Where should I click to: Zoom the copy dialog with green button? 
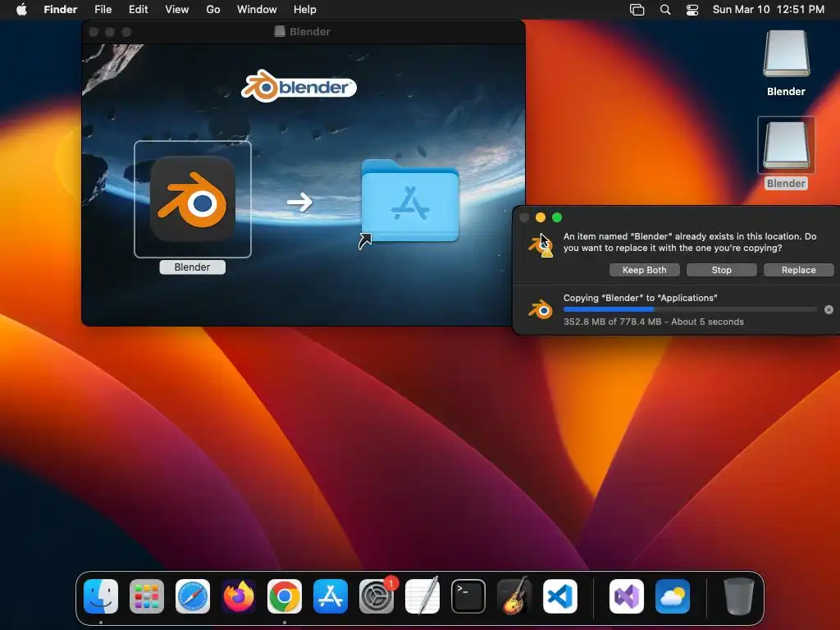[x=557, y=217]
